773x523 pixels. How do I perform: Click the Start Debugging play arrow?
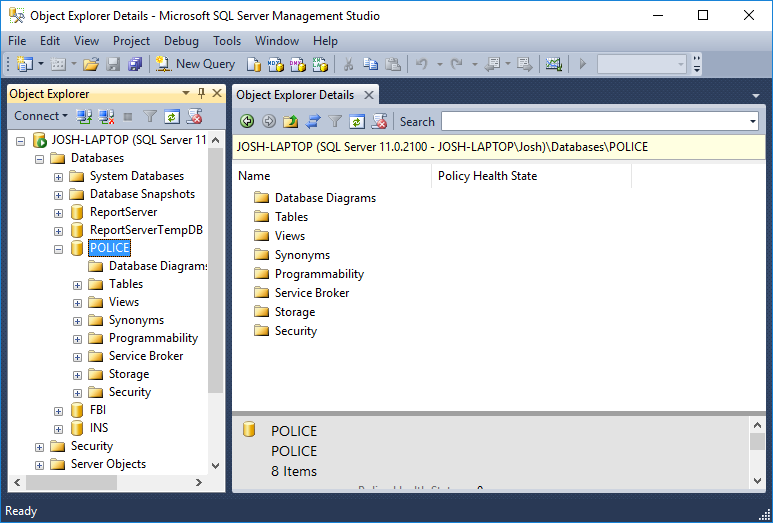click(583, 64)
